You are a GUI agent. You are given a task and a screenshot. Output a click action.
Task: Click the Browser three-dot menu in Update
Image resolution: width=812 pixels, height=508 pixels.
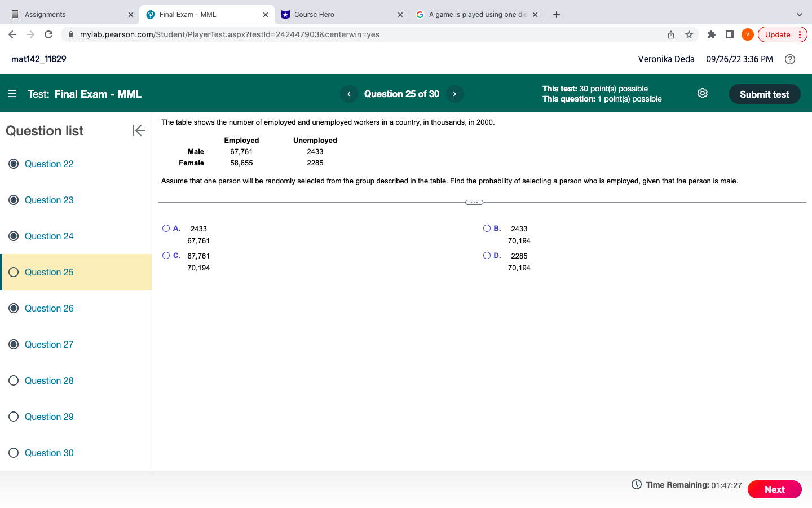pos(800,34)
